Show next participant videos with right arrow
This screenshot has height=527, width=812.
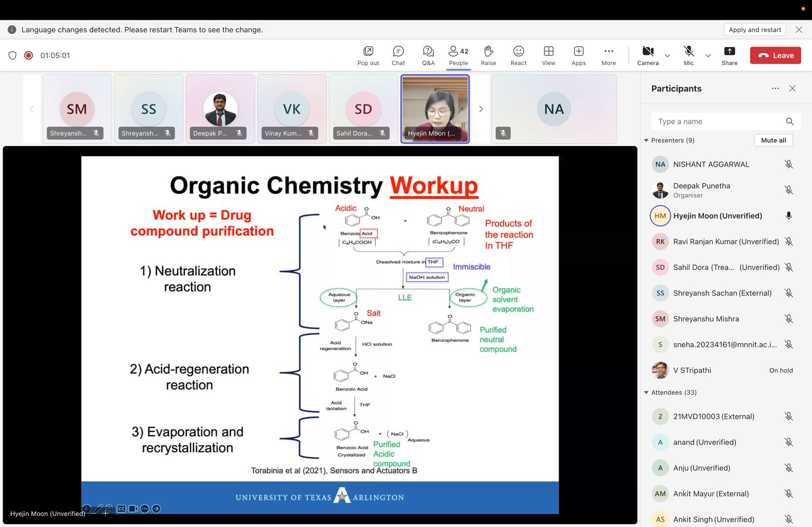click(x=481, y=109)
